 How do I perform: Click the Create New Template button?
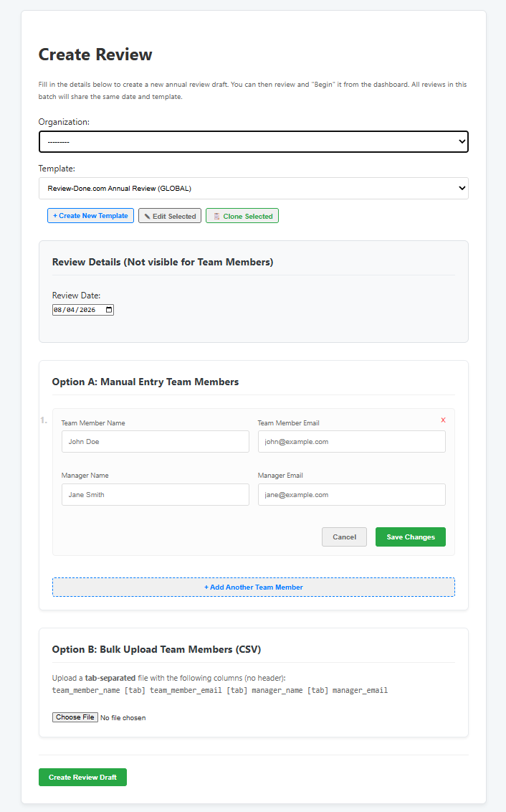(90, 215)
